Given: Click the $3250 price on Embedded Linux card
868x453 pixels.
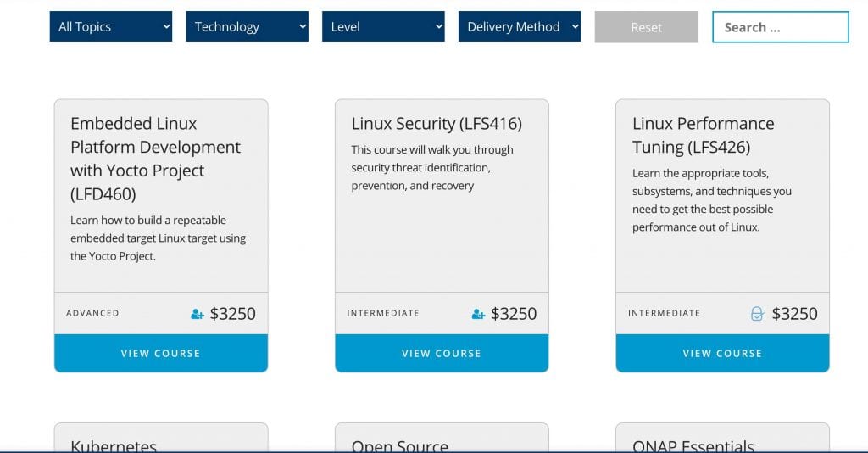Looking at the screenshot, I should pyautogui.click(x=232, y=314).
